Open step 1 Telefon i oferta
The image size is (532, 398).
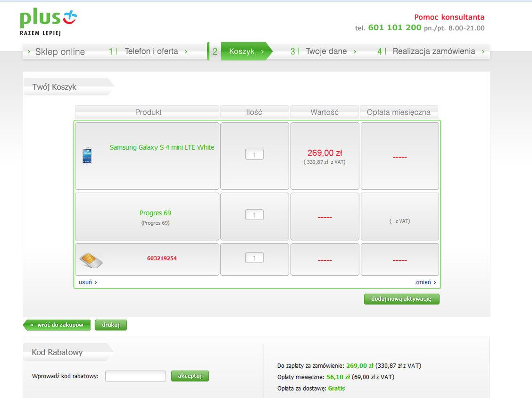(x=151, y=51)
